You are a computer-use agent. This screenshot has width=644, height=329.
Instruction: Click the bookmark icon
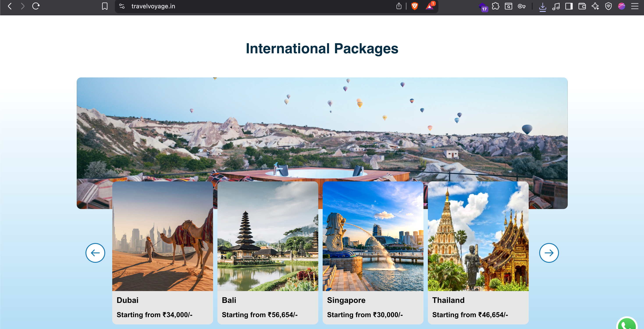tap(105, 6)
